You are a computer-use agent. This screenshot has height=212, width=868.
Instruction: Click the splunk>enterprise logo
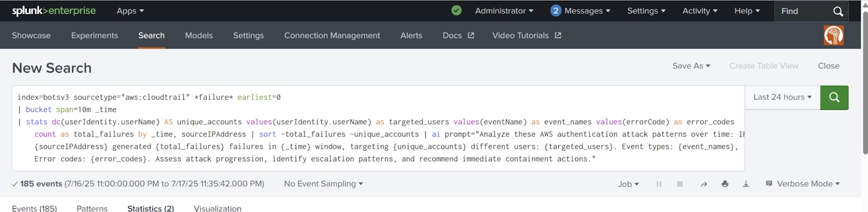(54, 11)
